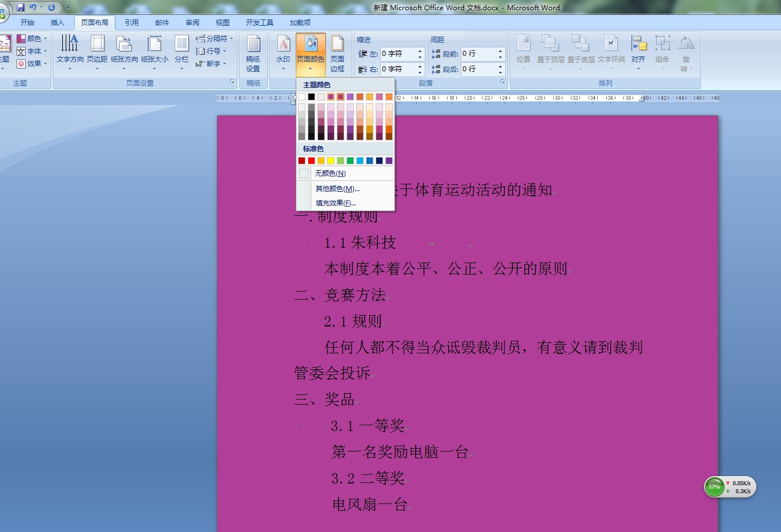The image size is (781, 532).
Task: Open the 纸张方向 orientation tool
Action: 124,53
